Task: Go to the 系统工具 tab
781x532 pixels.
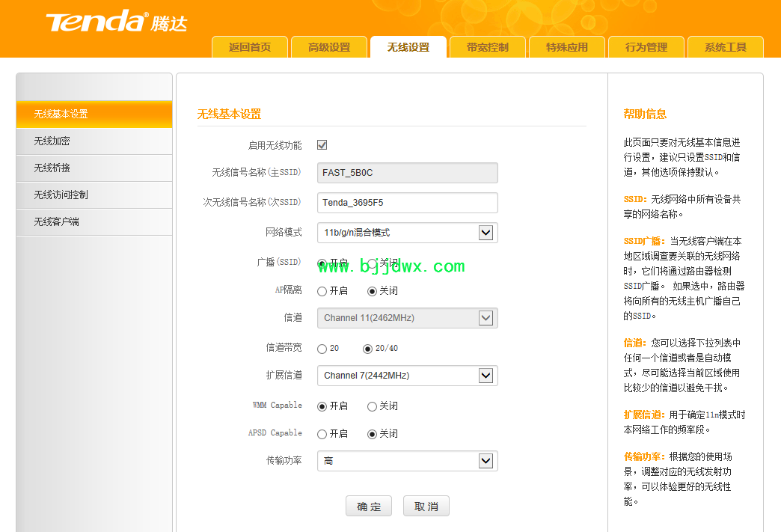Action: tap(726, 47)
